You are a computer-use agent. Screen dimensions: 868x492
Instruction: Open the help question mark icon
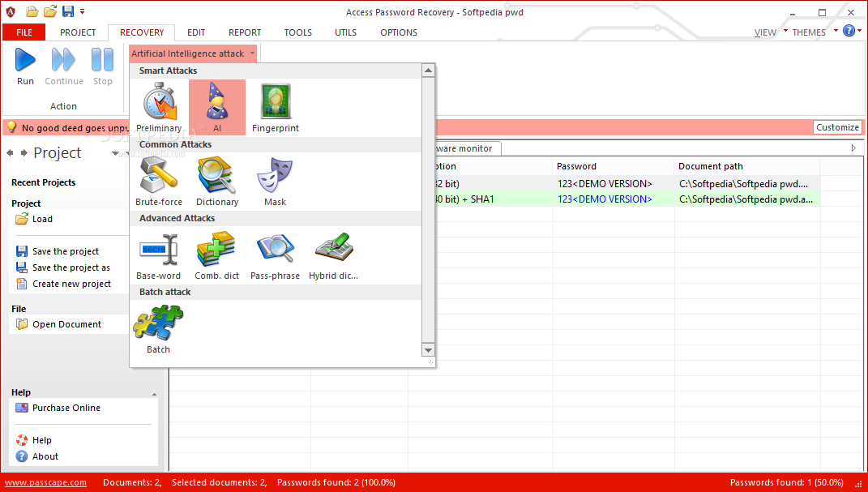(x=849, y=31)
